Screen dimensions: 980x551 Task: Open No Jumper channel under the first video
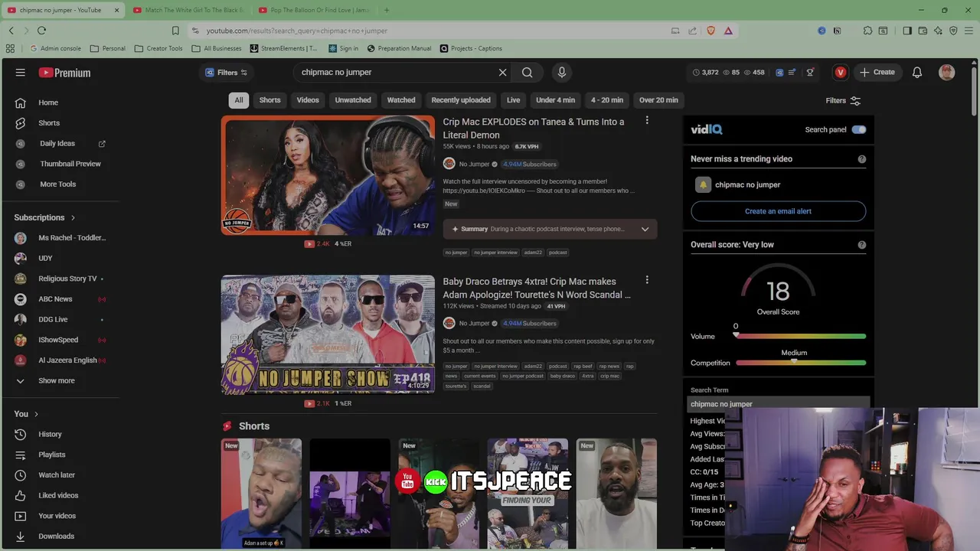pyautogui.click(x=474, y=165)
